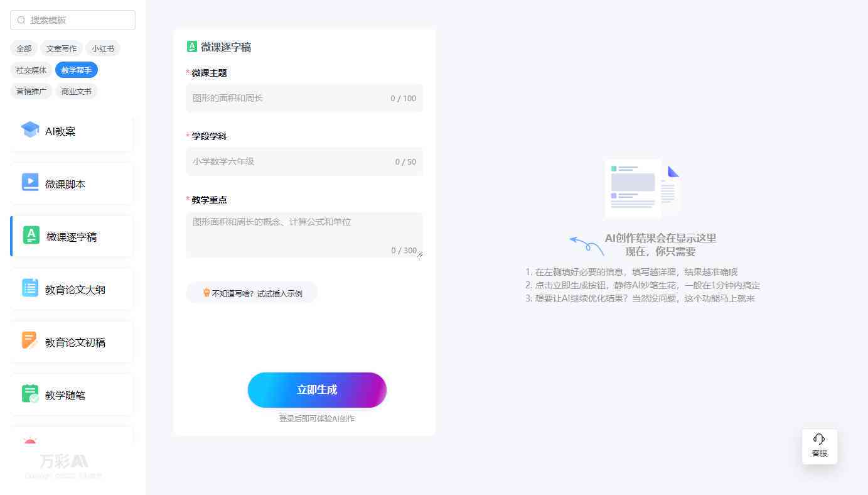
Task: Select the 文章写作 category tab
Action: tap(62, 48)
